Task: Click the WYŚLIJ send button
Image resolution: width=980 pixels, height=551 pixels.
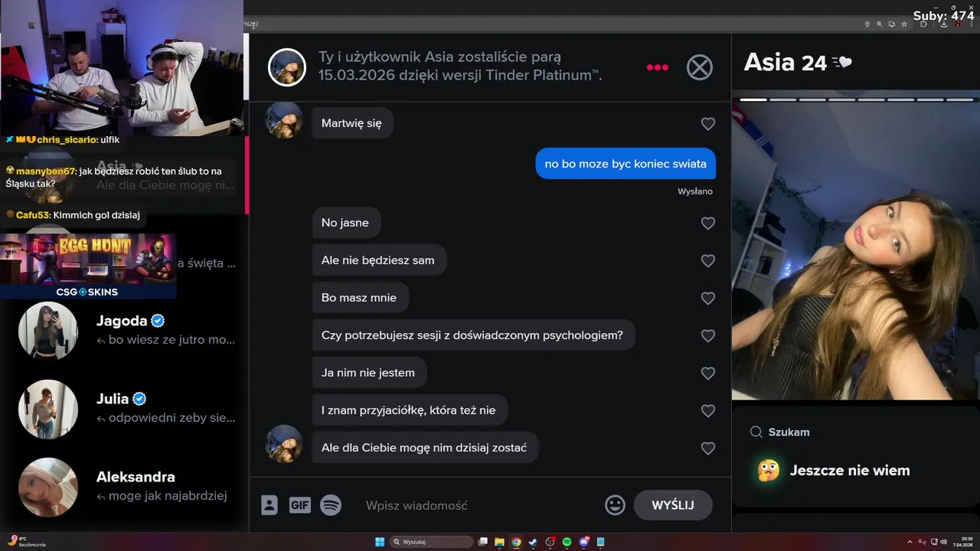Action: pyautogui.click(x=673, y=505)
